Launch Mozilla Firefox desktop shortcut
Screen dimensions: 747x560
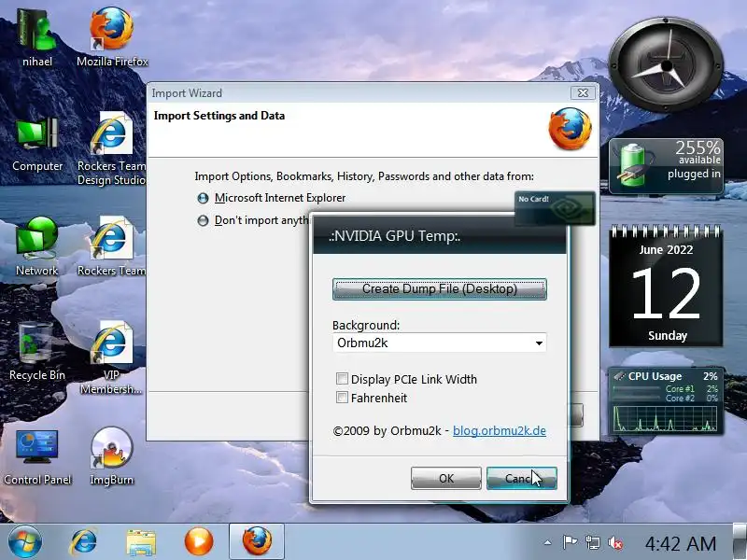[x=112, y=37]
